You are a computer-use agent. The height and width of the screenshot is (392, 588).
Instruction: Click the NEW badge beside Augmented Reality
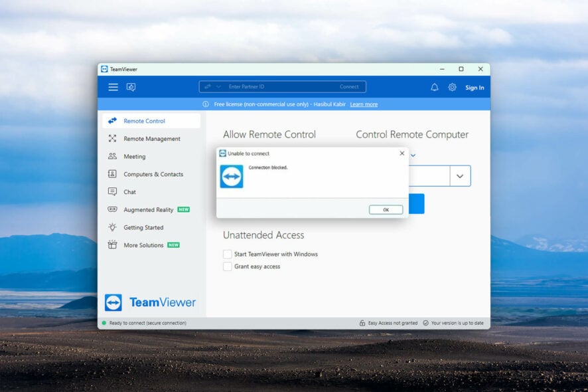tap(183, 209)
